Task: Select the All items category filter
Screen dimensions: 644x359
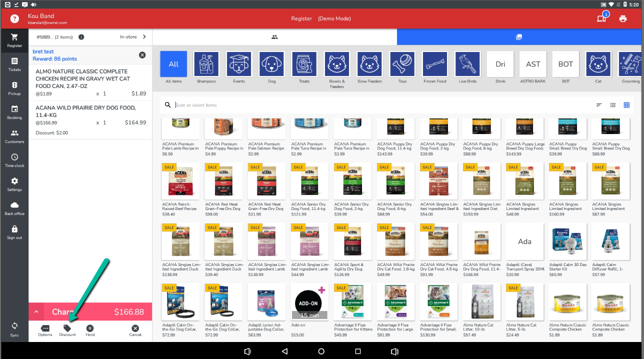Action: click(173, 64)
